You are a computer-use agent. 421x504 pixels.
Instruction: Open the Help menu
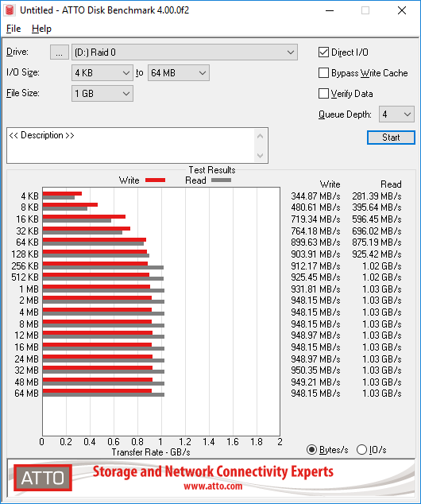[x=41, y=29]
